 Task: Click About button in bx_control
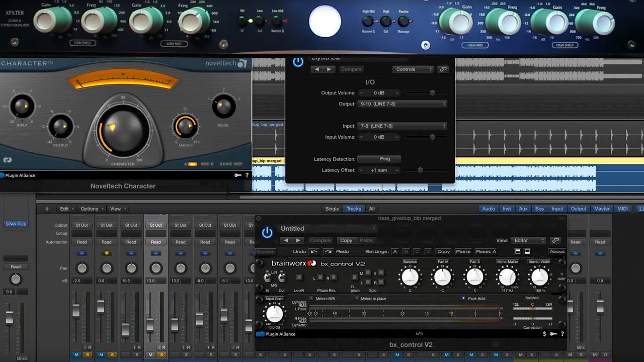557,251
